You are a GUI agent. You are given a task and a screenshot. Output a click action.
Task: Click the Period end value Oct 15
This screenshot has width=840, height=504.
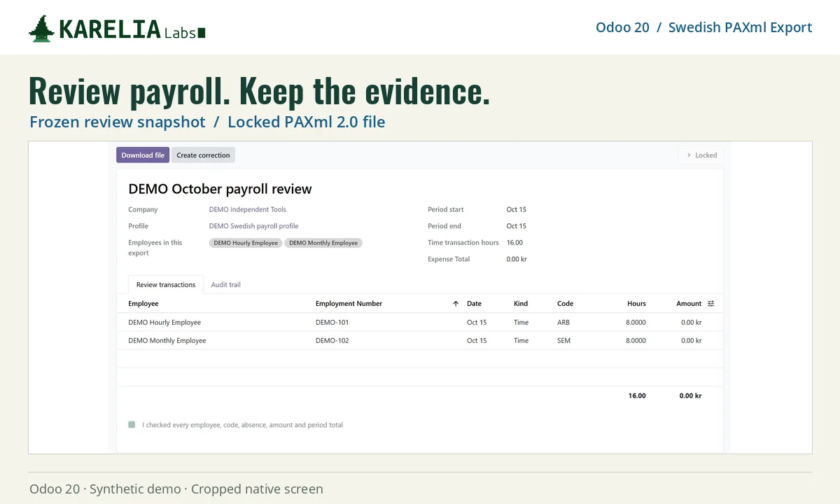point(517,226)
